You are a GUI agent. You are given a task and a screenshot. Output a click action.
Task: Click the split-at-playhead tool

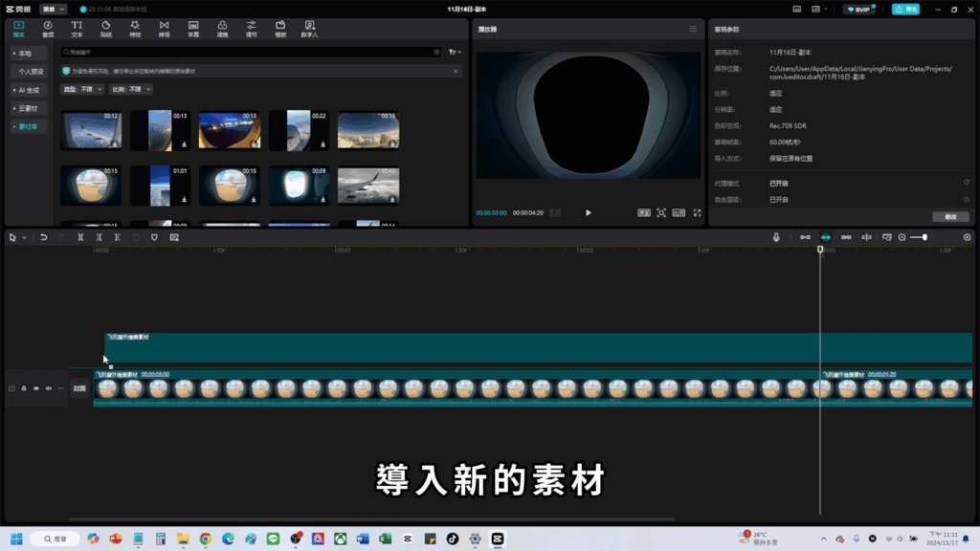pos(80,237)
